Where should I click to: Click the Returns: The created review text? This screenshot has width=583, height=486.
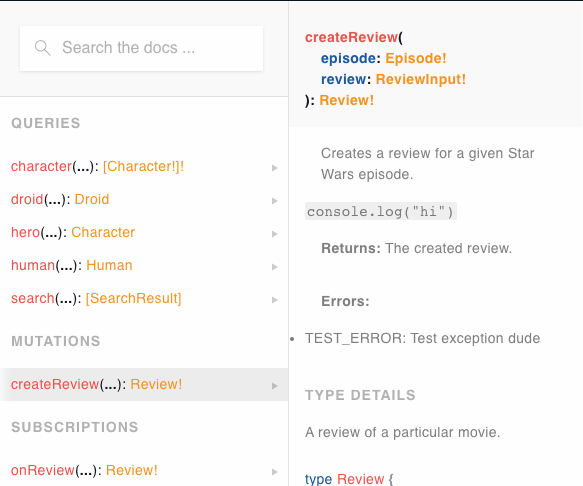click(416, 248)
